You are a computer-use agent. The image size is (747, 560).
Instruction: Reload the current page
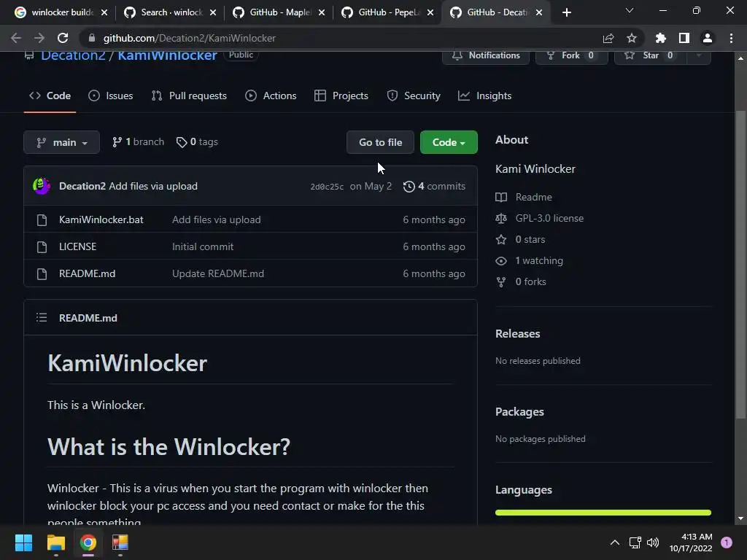click(63, 38)
